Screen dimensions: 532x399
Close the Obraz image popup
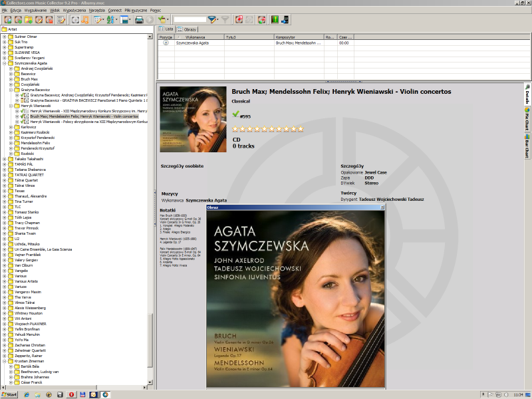point(382,207)
